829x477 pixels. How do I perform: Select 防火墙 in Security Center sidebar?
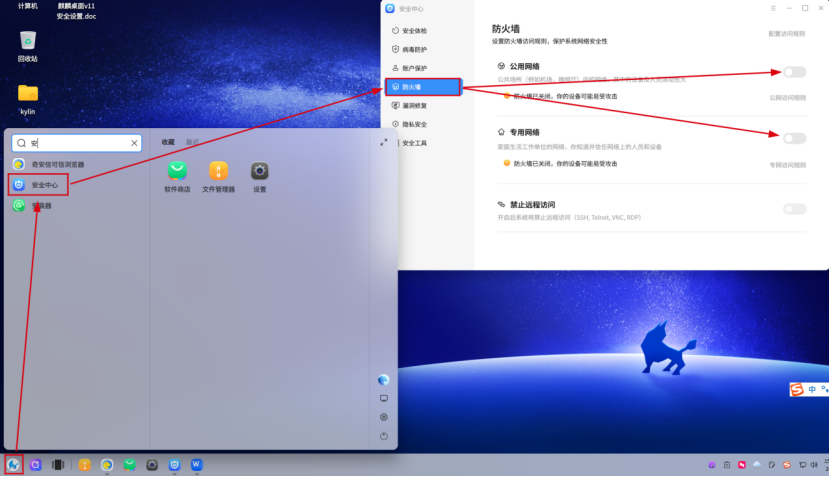click(424, 87)
